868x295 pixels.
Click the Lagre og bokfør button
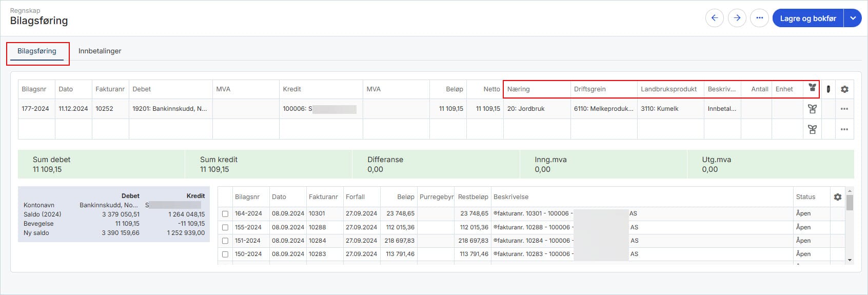click(x=807, y=18)
